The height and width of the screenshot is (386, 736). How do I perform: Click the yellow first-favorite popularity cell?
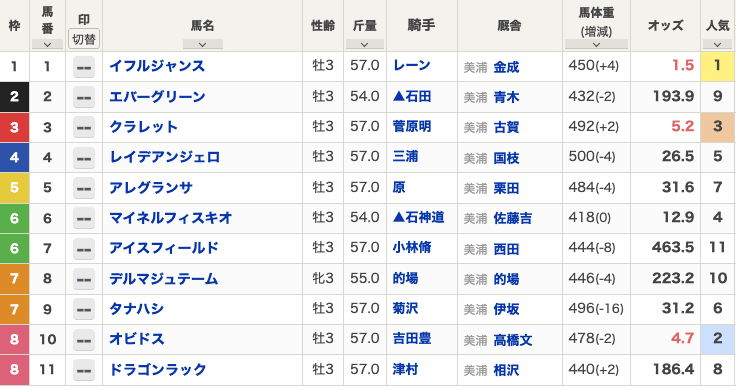pyautogui.click(x=718, y=66)
